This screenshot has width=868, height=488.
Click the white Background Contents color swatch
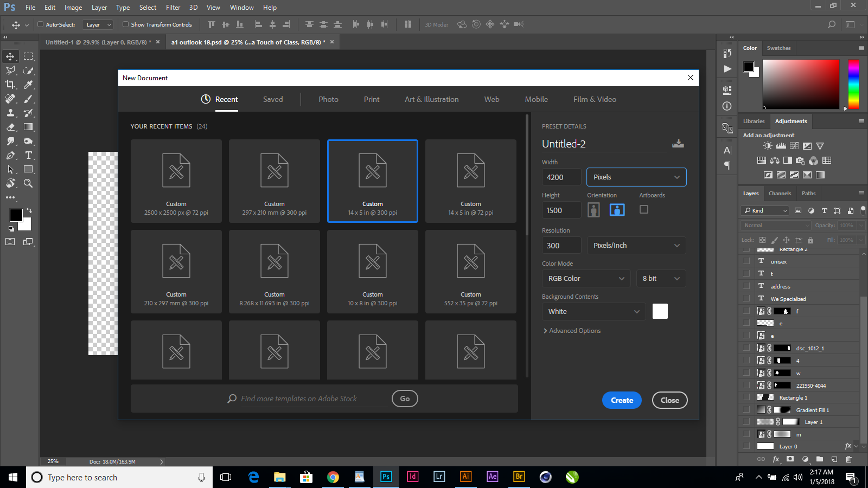(660, 311)
